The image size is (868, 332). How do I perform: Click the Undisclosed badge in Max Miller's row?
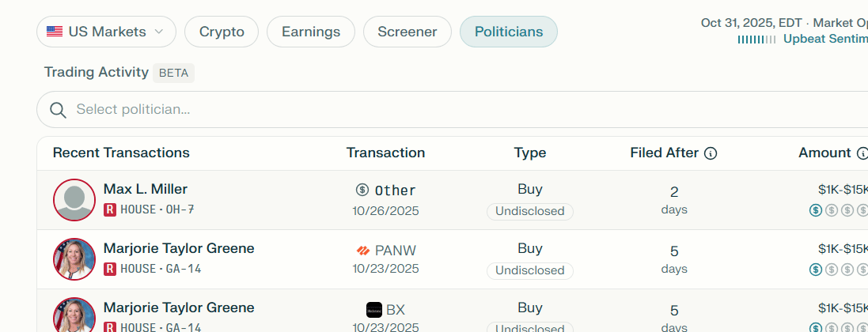pos(529,211)
